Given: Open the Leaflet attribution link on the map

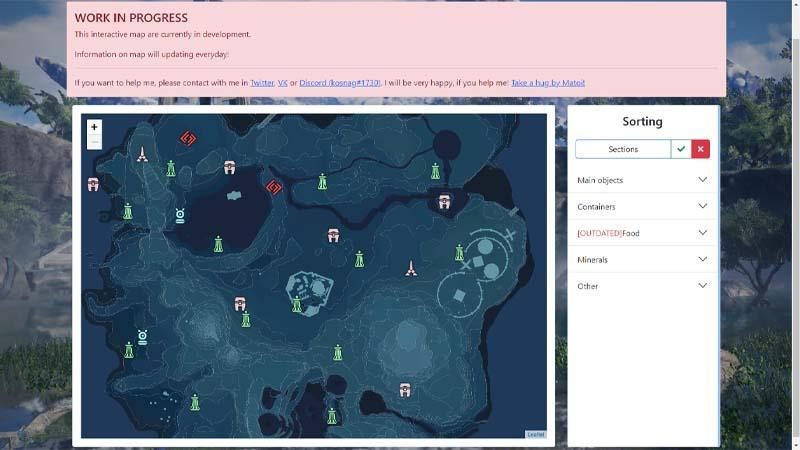Looking at the screenshot, I should pyautogui.click(x=536, y=434).
